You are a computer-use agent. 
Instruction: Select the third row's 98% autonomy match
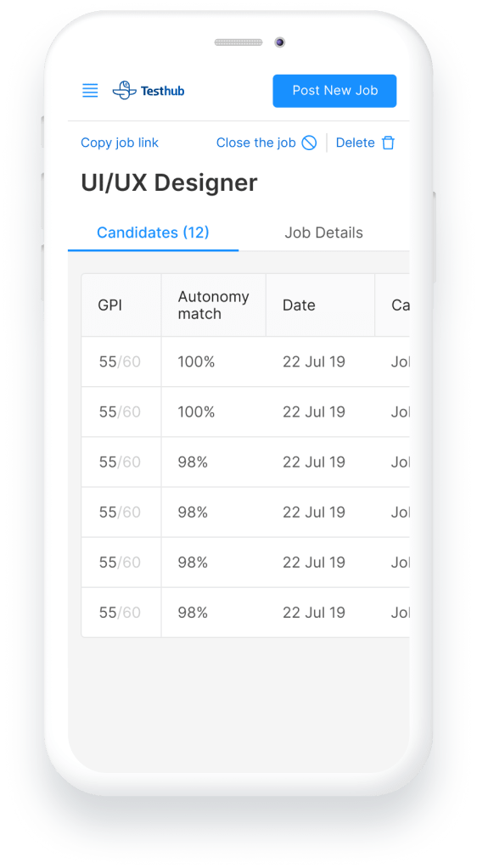193,462
